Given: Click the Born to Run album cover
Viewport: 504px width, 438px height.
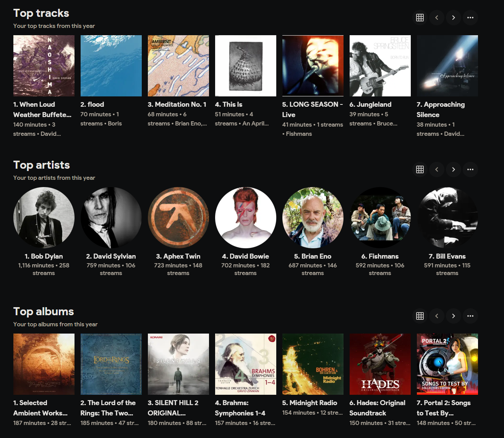Looking at the screenshot, I should [x=380, y=66].
